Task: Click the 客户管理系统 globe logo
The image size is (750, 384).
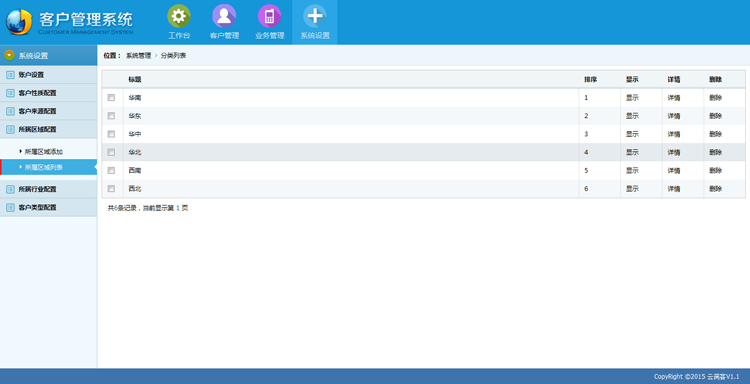Action: pyautogui.click(x=19, y=22)
